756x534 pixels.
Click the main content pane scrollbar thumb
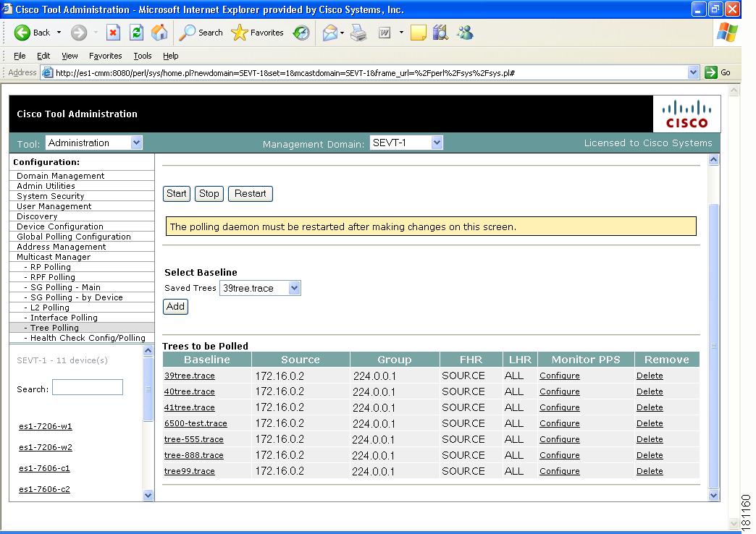coord(713,346)
